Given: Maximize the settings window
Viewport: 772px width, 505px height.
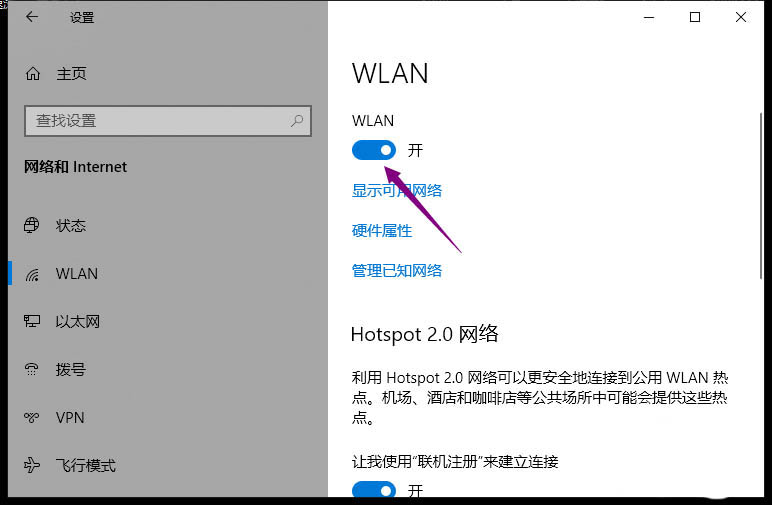Looking at the screenshot, I should pos(695,17).
